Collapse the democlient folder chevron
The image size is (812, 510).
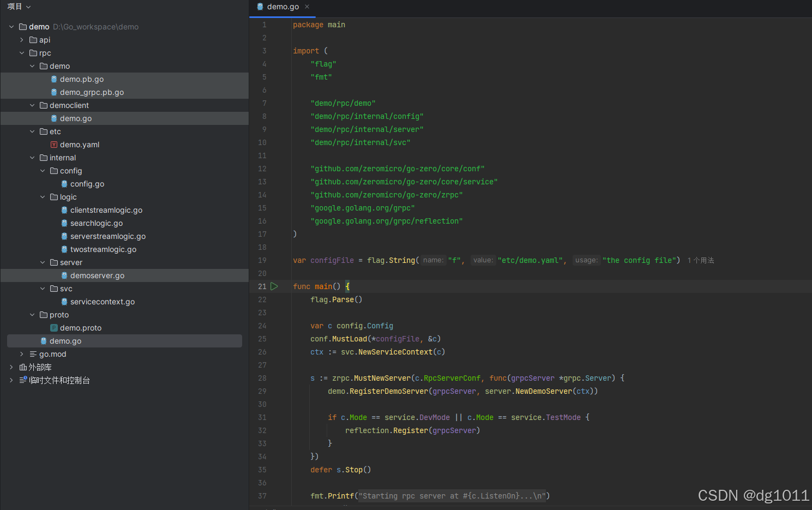[32, 105]
